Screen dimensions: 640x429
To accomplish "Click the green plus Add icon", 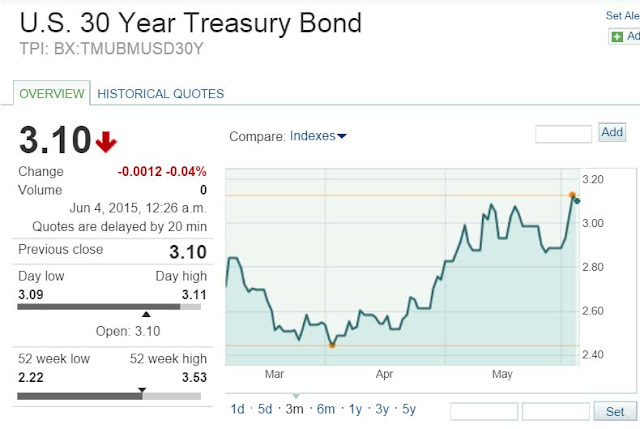I will 617,37.
